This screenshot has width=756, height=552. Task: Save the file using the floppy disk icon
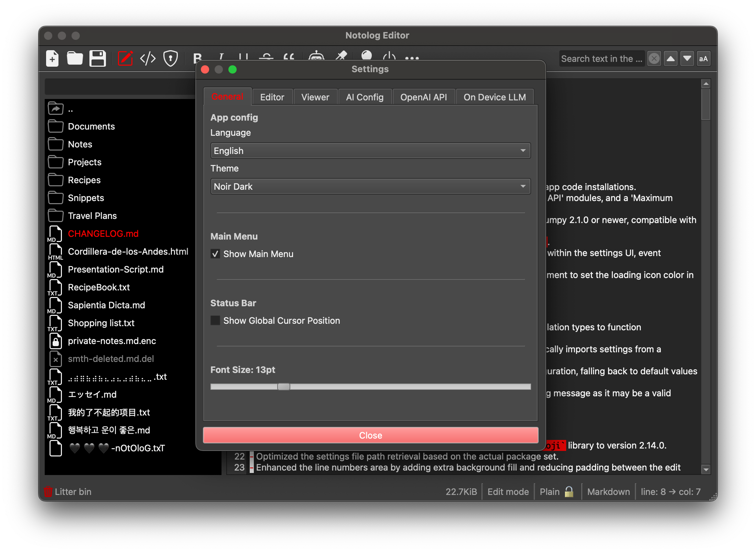click(x=98, y=58)
